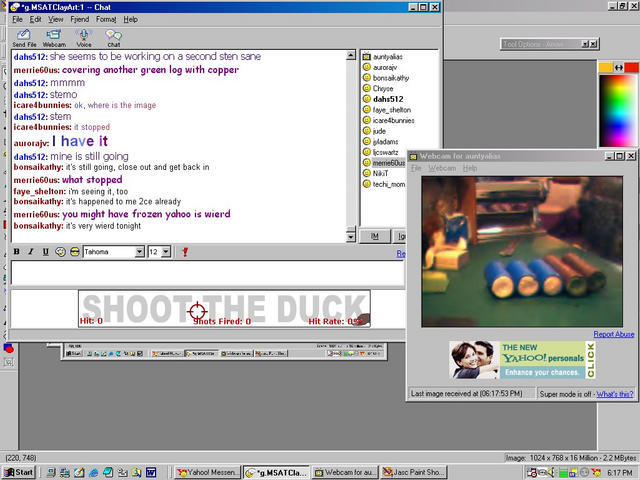Open Webcam menu in Webcam window
Screen dimensions: 640x480
click(x=442, y=168)
